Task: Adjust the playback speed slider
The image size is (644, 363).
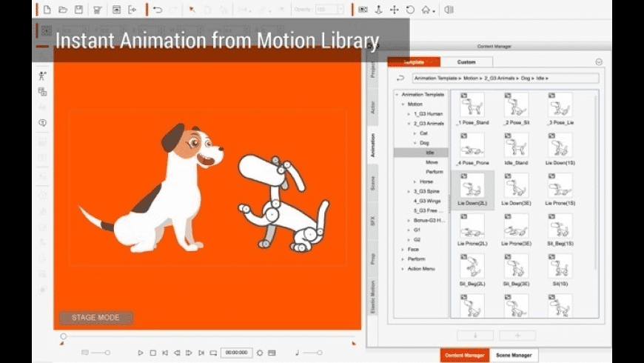Action: [100, 353]
